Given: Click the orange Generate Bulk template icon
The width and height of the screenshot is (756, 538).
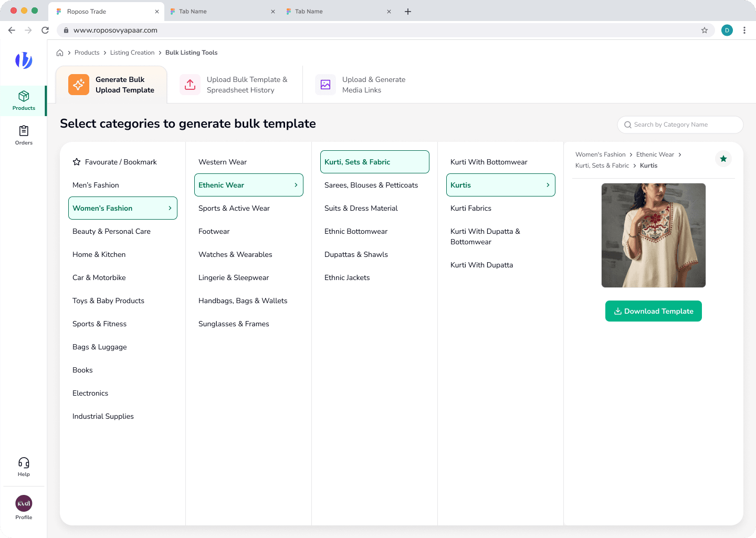Looking at the screenshot, I should tap(79, 85).
